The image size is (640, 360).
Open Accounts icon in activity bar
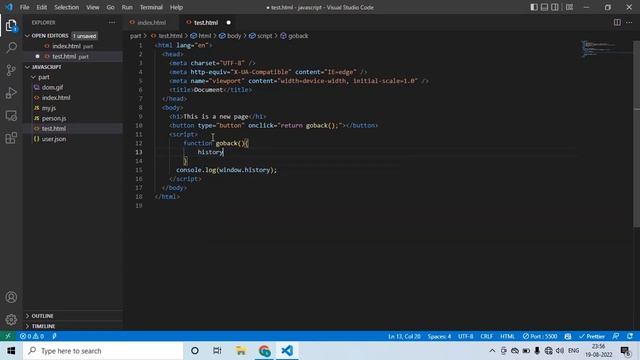coord(11,297)
